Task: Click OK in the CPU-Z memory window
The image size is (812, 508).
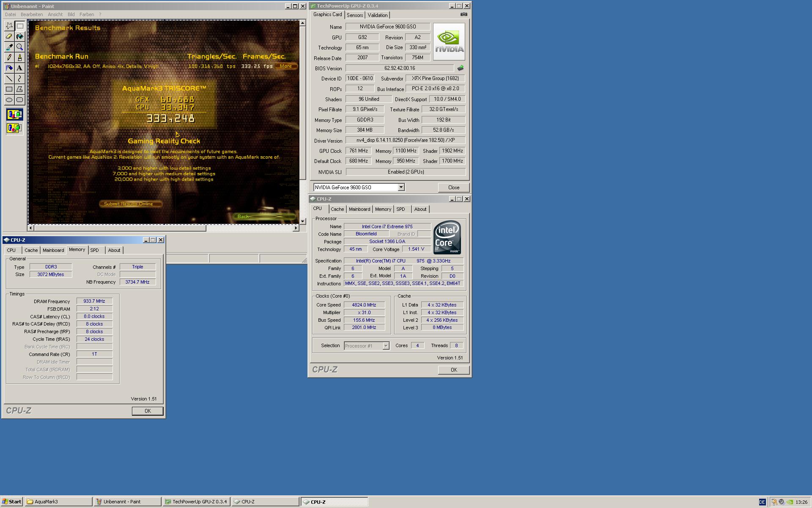Action: (147, 411)
